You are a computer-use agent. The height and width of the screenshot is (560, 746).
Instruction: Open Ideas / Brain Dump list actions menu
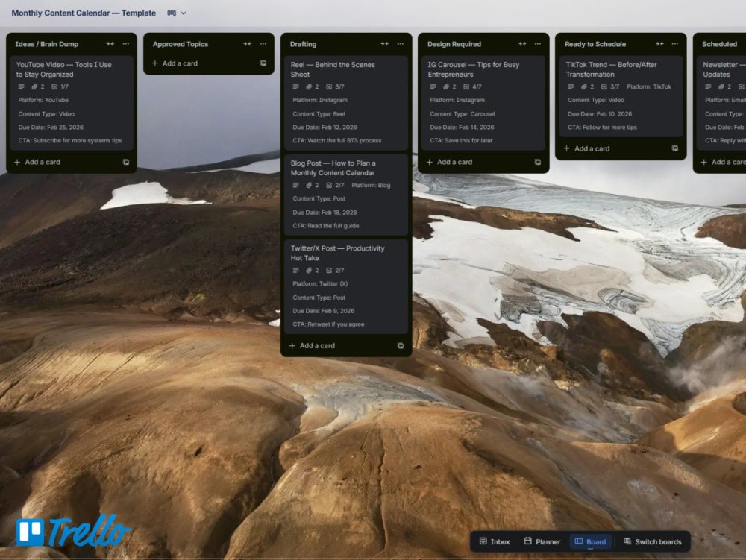click(x=126, y=44)
